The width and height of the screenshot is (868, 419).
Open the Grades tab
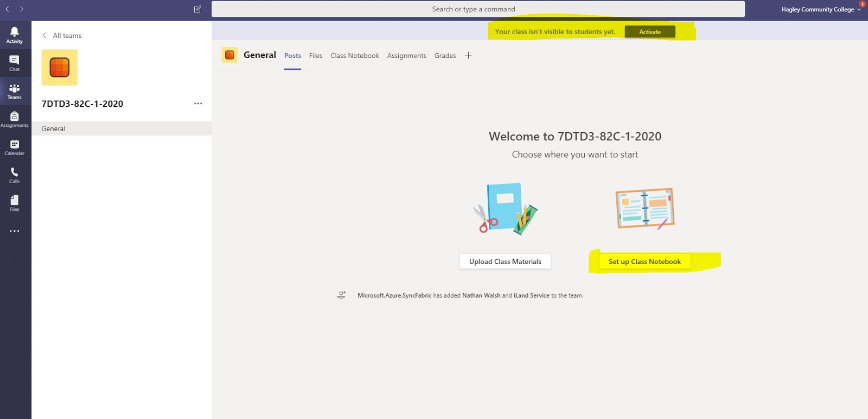coord(445,56)
